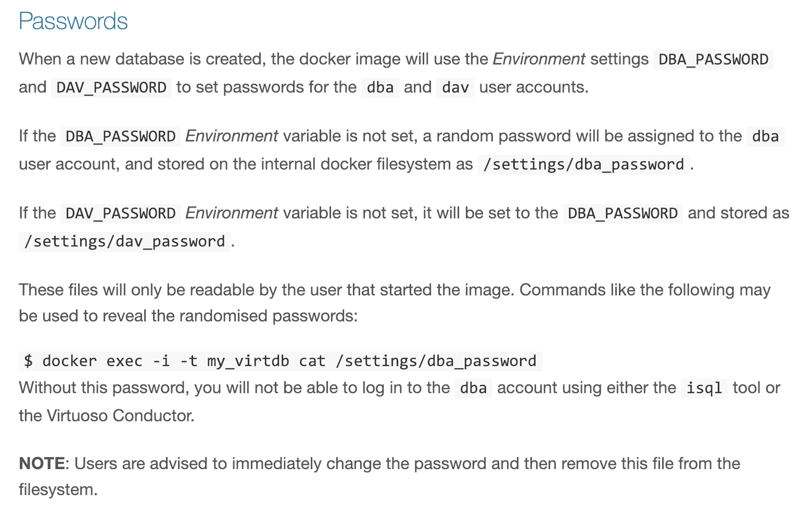Click the Passwords section heading
812x518 pixels.
click(73, 21)
